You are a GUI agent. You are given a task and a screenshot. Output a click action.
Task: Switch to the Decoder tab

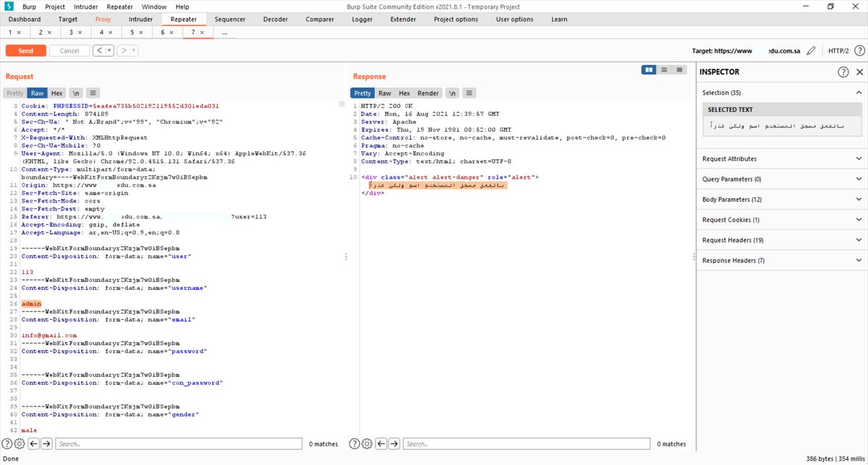pos(275,20)
